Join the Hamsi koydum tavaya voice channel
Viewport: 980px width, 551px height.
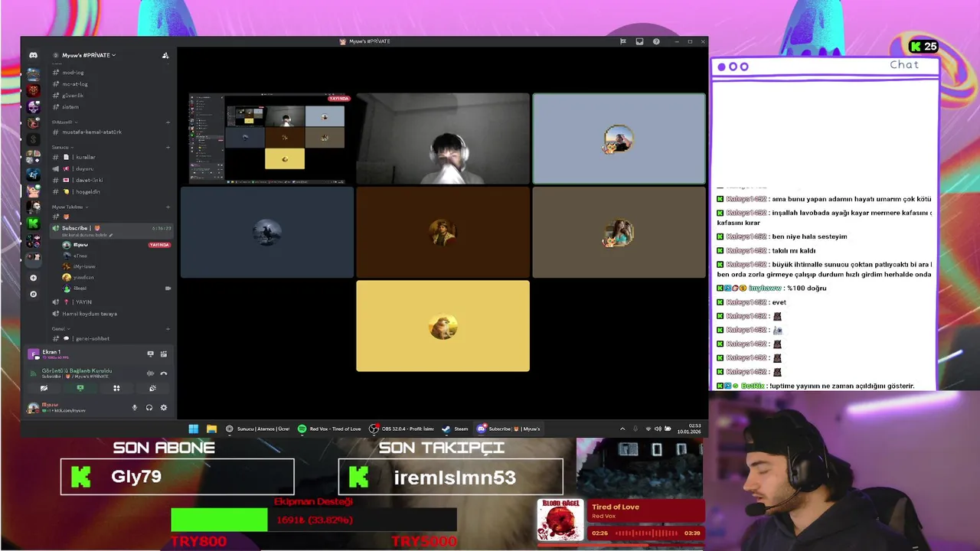pos(111,314)
